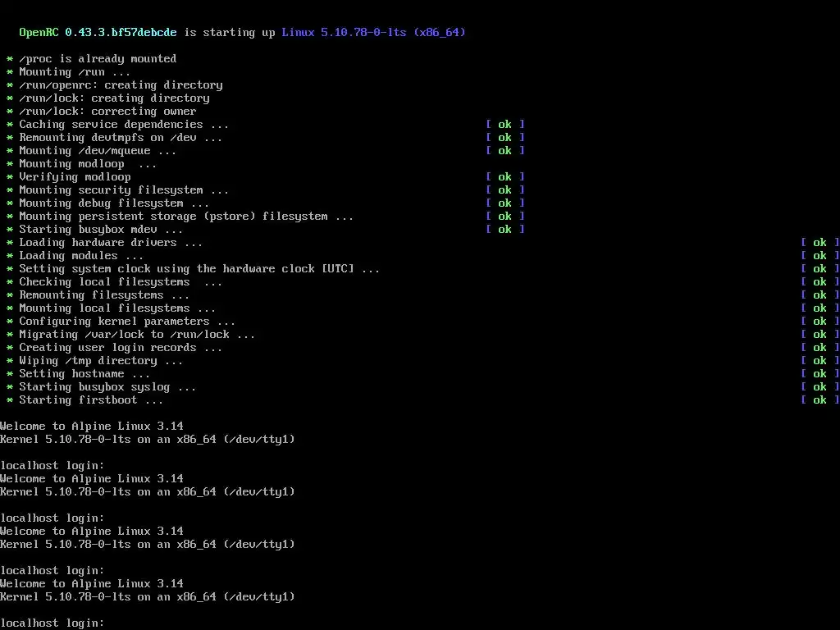Select 'Creating user login records' line
The image size is (840, 630).
coord(121,348)
